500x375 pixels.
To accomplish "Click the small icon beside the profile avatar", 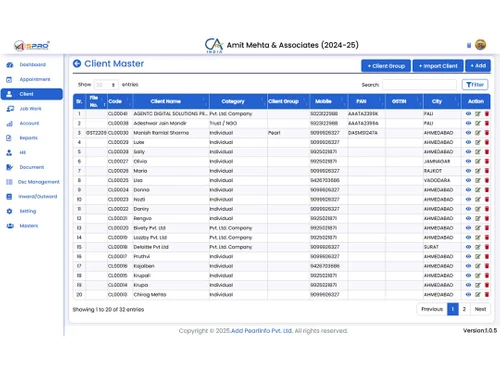I will click(469, 45).
